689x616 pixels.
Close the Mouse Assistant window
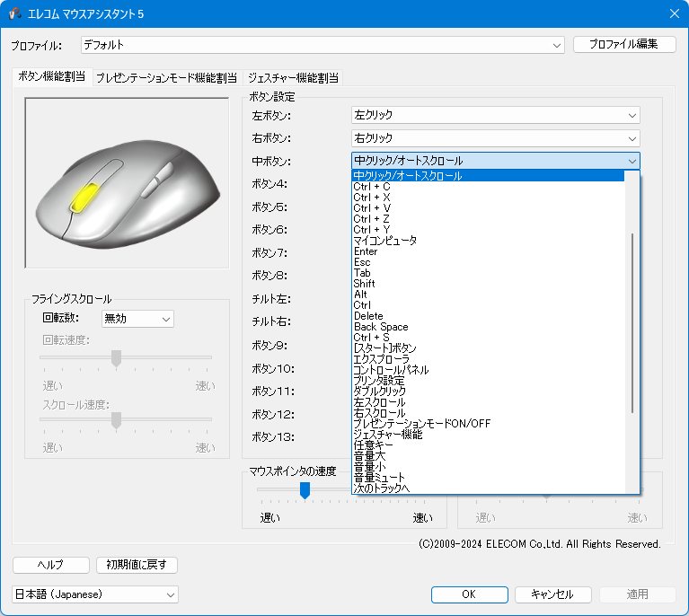pos(674,13)
